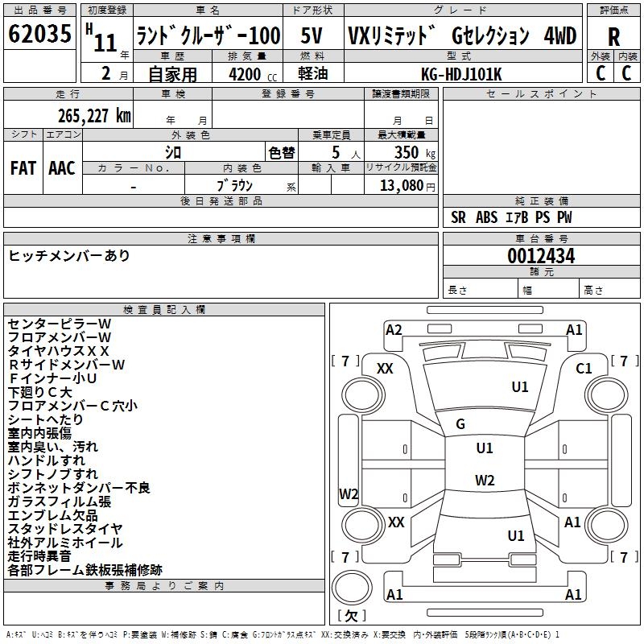This screenshot has width=644, height=644.
Task: Select the W2 marker on the diagram's left edge
Action: 349,493
